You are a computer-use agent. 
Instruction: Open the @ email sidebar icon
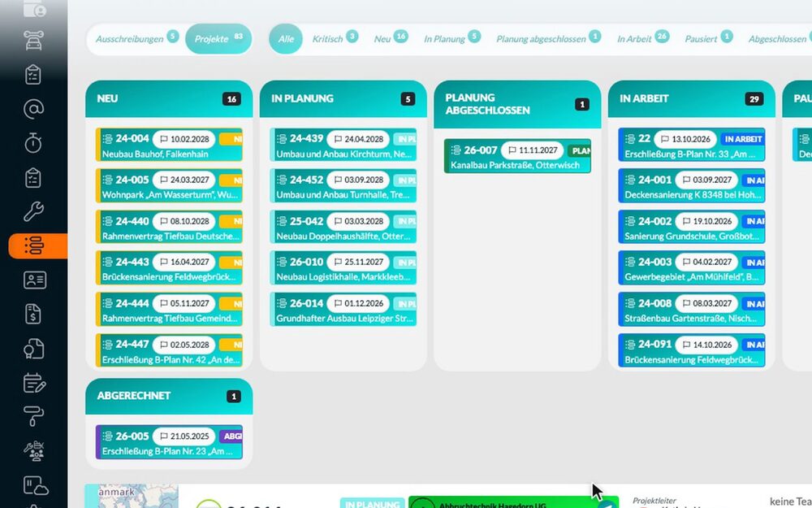tap(33, 109)
